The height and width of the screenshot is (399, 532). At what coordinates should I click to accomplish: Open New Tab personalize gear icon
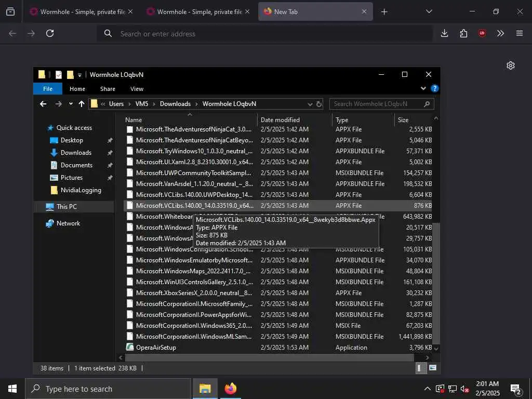click(x=511, y=65)
